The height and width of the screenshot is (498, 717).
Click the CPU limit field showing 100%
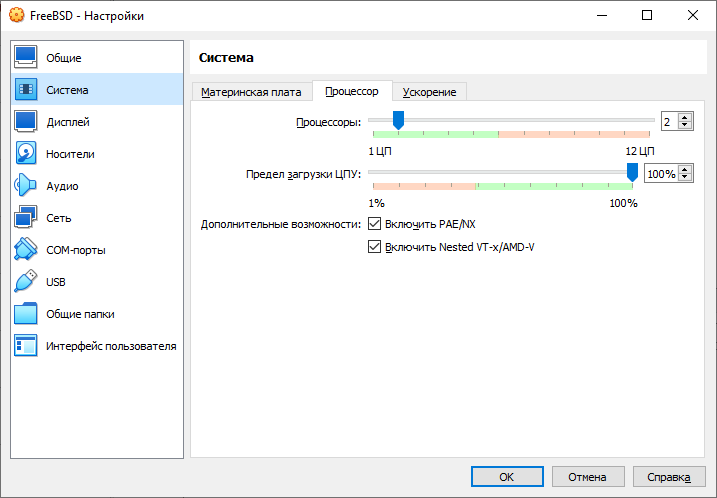pos(661,173)
